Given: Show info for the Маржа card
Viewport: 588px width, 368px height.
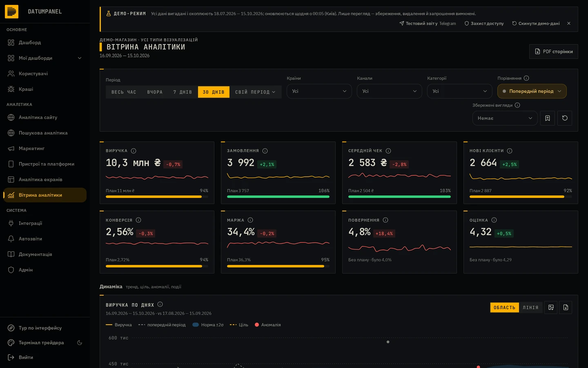Looking at the screenshot, I should [250, 220].
